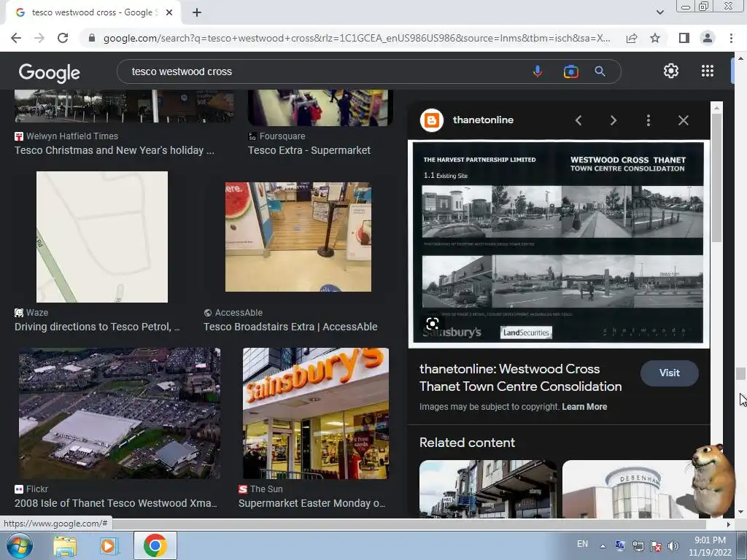Image resolution: width=747 pixels, height=560 pixels.
Task: Show previous image in preview panel
Action: click(578, 120)
